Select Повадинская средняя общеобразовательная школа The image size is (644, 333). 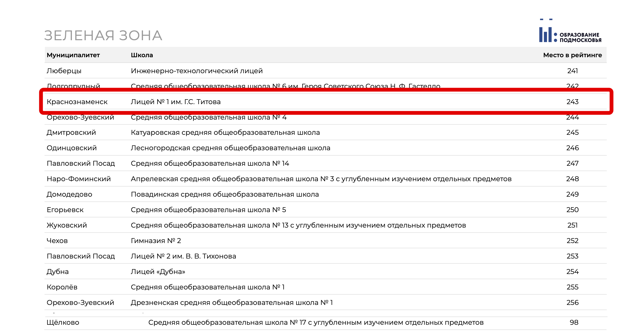point(225,194)
